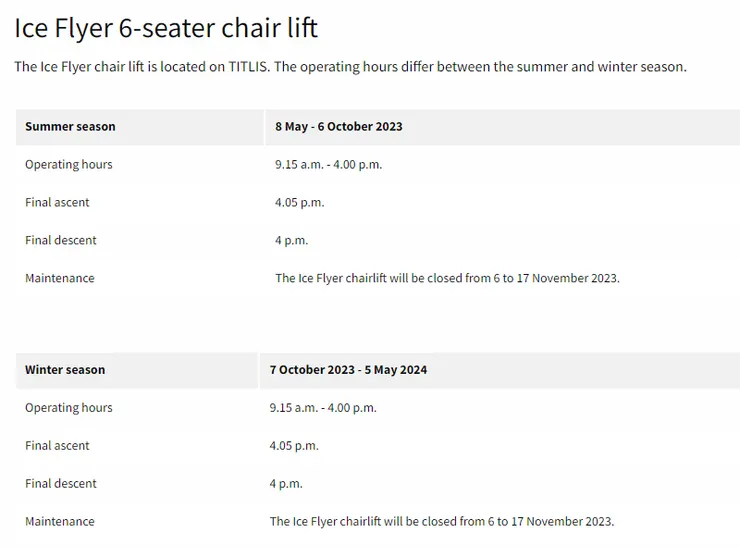Click "Final ascent" label in the winter table
This screenshot has height=547, width=740.
(x=57, y=446)
